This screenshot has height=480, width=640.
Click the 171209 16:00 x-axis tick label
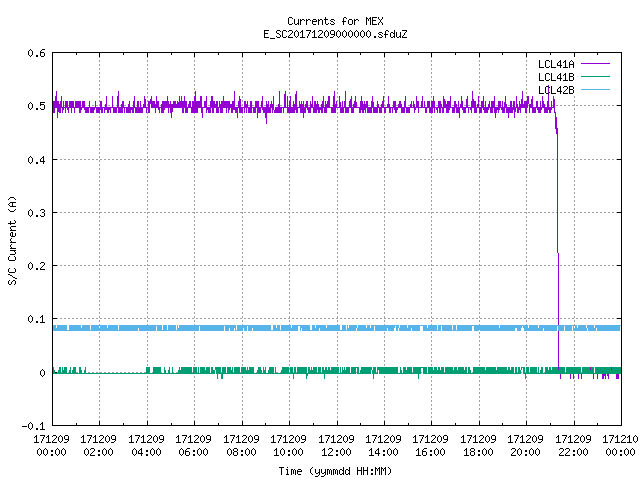pyautogui.click(x=431, y=446)
